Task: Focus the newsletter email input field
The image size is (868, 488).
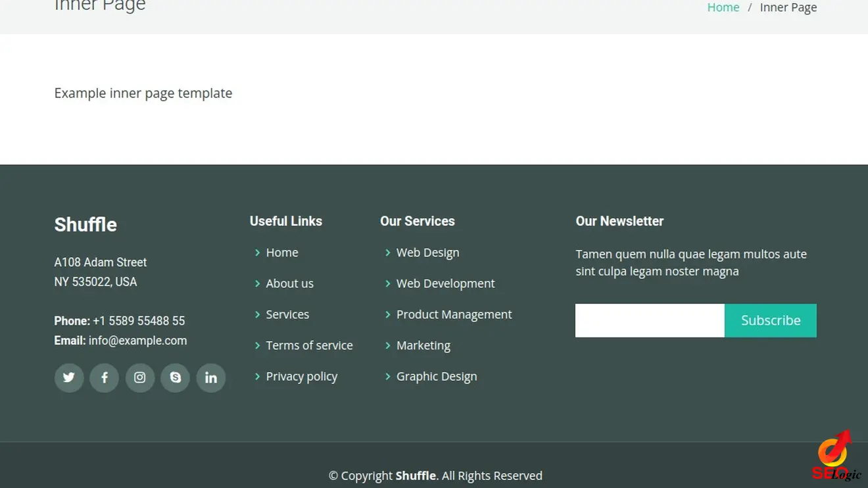Action: tap(650, 320)
